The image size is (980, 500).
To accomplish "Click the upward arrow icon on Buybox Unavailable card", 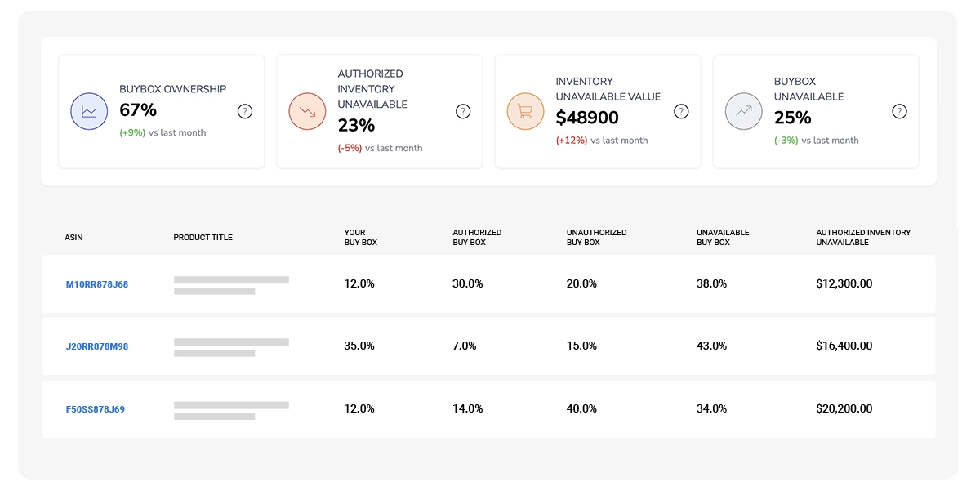I will coord(743,111).
